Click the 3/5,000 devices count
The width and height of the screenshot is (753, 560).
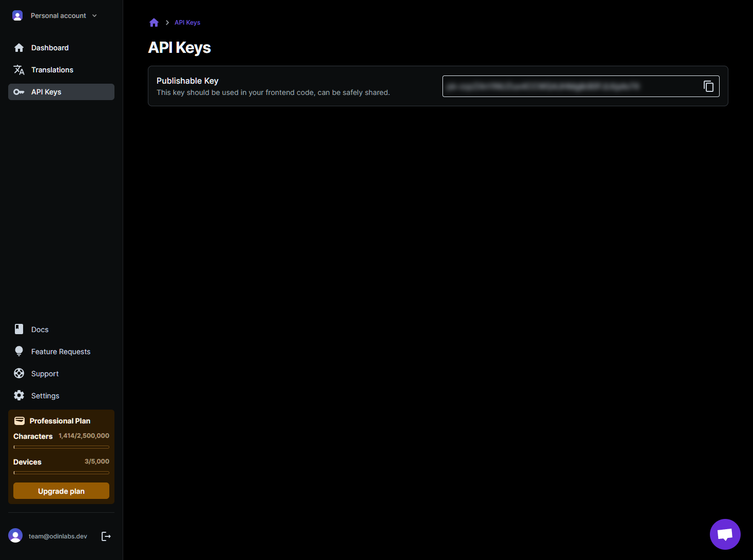(97, 461)
